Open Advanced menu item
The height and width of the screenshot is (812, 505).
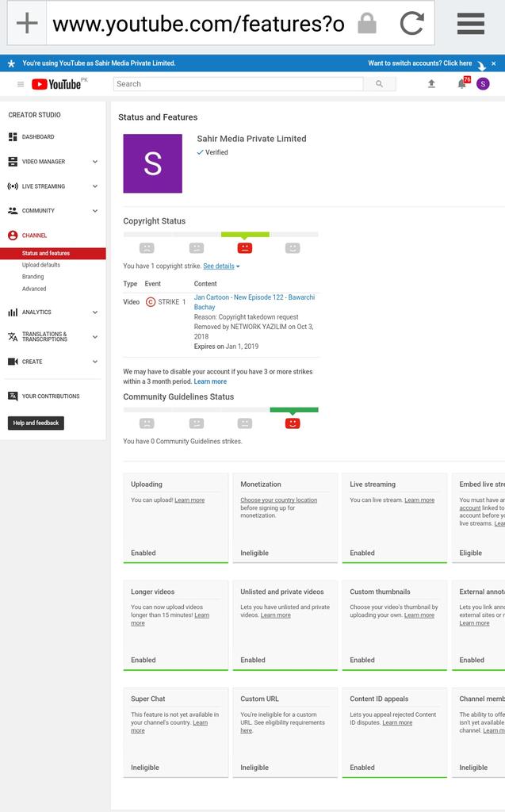coord(33,289)
